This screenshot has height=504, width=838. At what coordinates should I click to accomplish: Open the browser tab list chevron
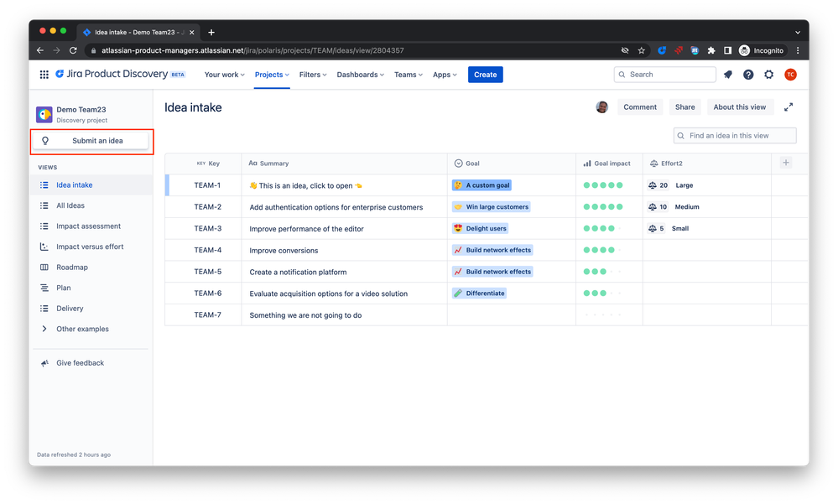[798, 32]
